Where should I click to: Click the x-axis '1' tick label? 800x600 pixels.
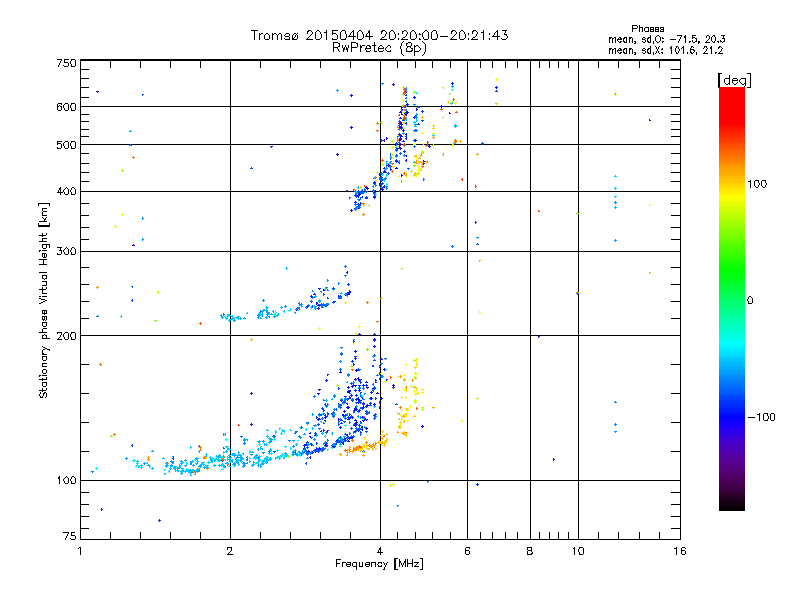pyautogui.click(x=81, y=551)
